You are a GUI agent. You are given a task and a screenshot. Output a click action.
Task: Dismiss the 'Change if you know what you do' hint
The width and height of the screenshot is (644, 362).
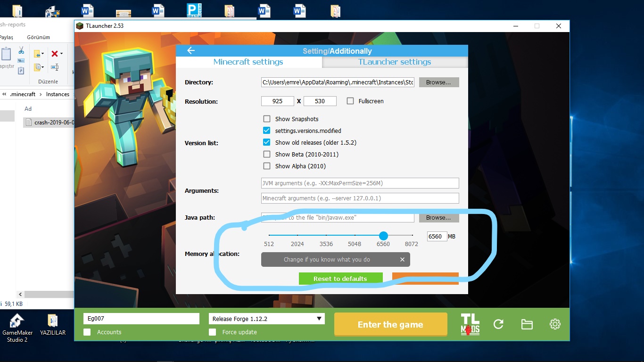[402, 260]
